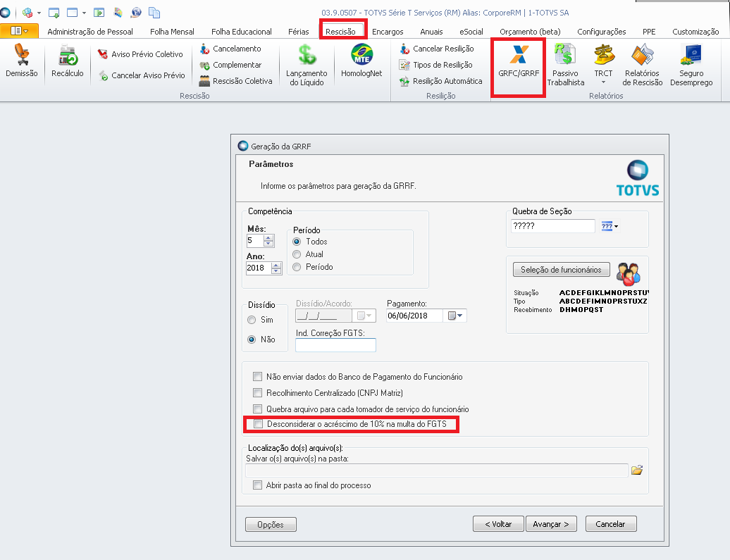Click the Pagamento date field

414,316
